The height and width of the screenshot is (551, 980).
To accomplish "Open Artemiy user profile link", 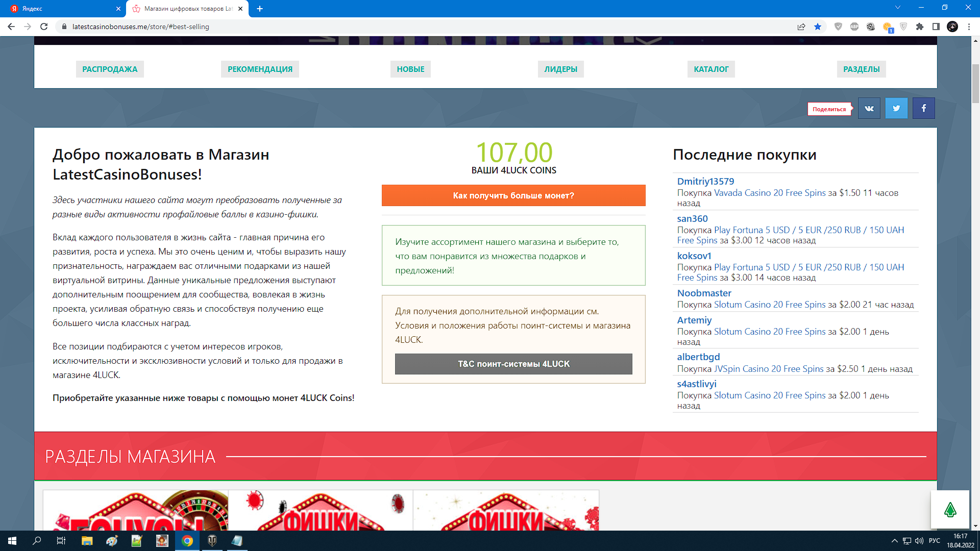I will pos(694,320).
